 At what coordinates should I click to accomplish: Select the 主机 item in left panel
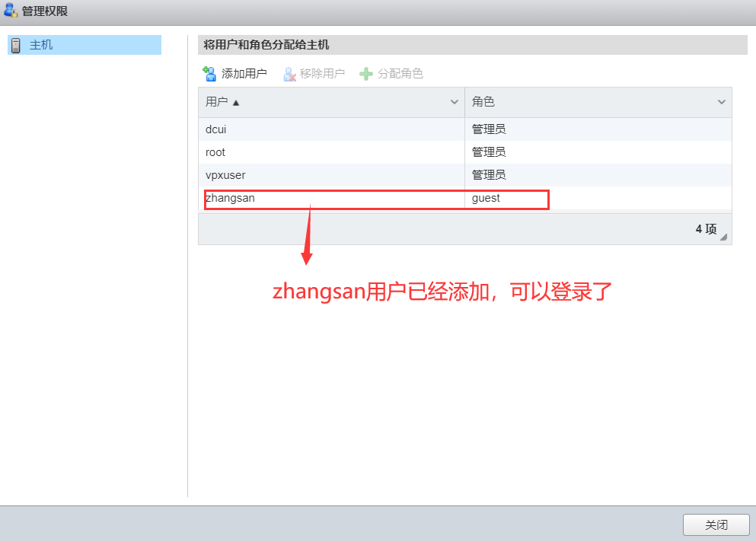click(x=85, y=45)
